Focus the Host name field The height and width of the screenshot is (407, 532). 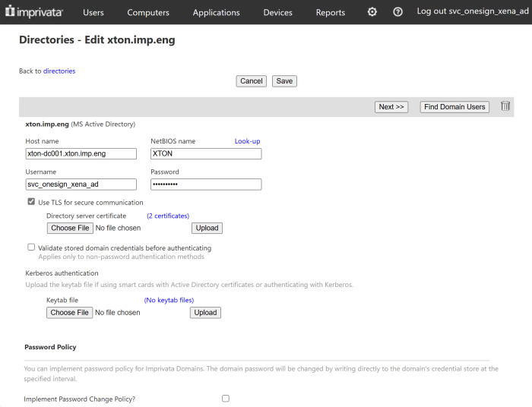[x=81, y=153]
